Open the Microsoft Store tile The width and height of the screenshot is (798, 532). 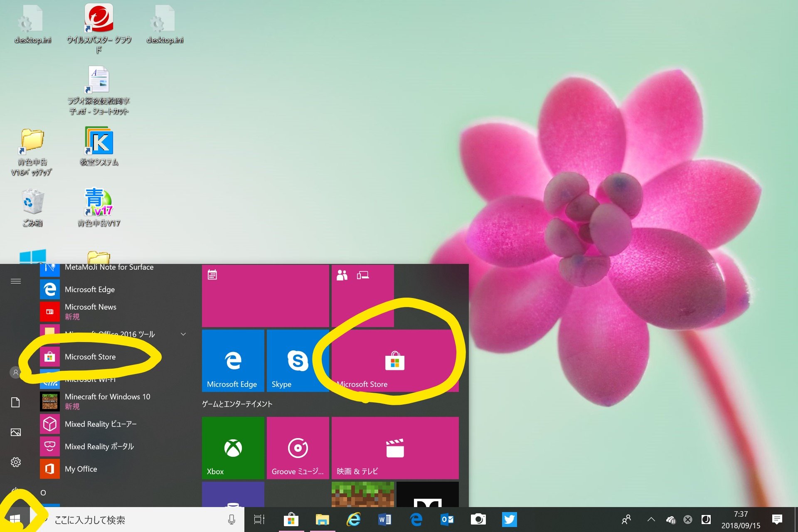395,361
